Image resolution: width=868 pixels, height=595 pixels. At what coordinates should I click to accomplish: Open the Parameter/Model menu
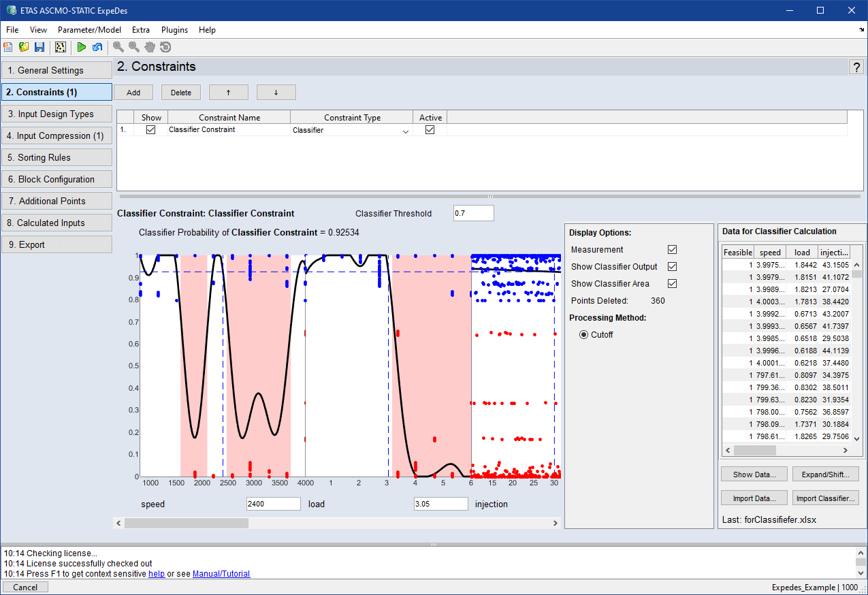click(89, 30)
